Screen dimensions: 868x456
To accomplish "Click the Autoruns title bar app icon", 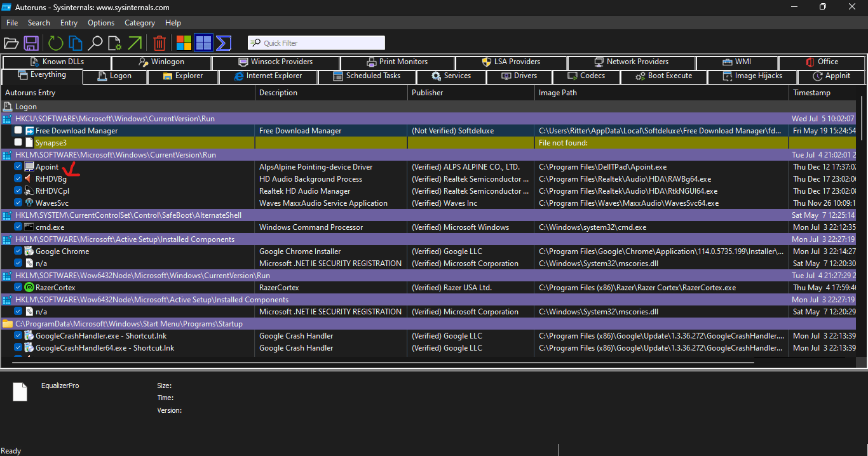I will click(x=6, y=8).
